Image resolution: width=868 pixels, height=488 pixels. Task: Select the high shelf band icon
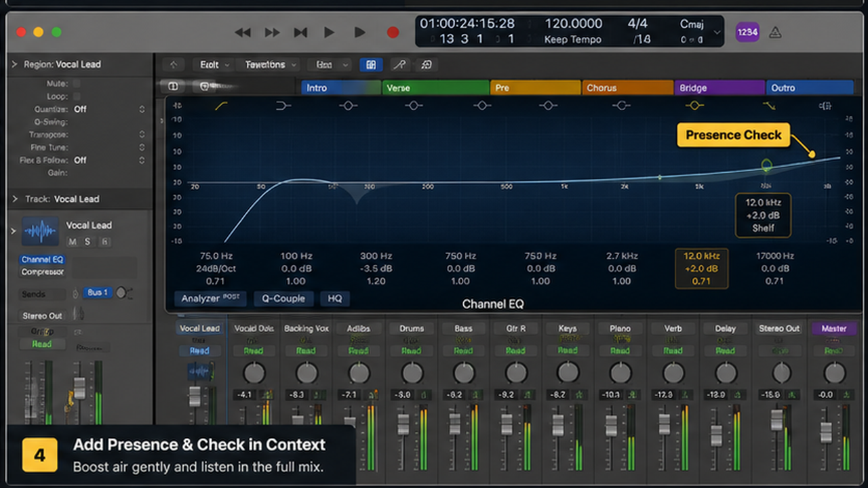(x=769, y=106)
